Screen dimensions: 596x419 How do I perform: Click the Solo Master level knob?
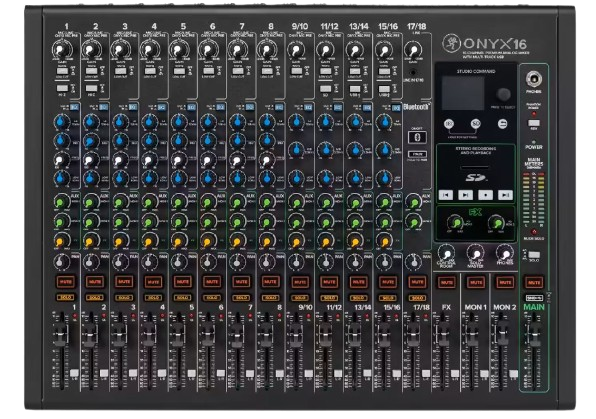[475, 253]
